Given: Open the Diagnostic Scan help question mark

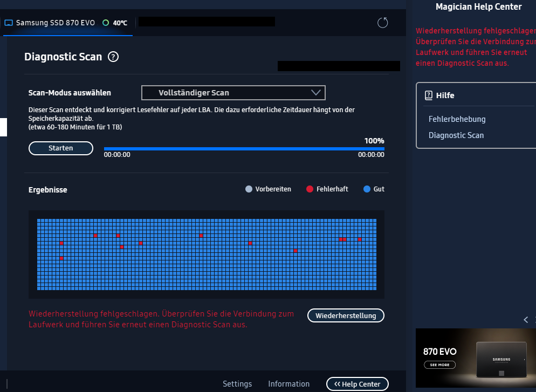Looking at the screenshot, I should tap(113, 57).
